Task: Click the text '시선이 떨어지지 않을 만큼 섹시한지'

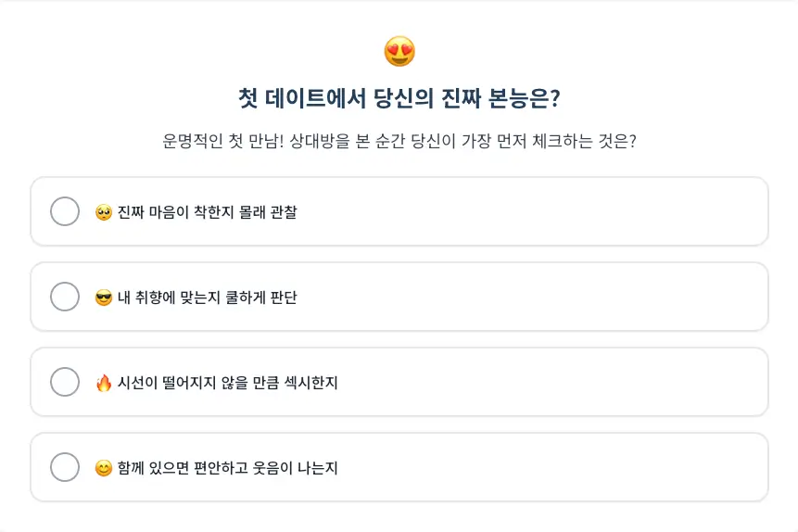Action: [227, 383]
